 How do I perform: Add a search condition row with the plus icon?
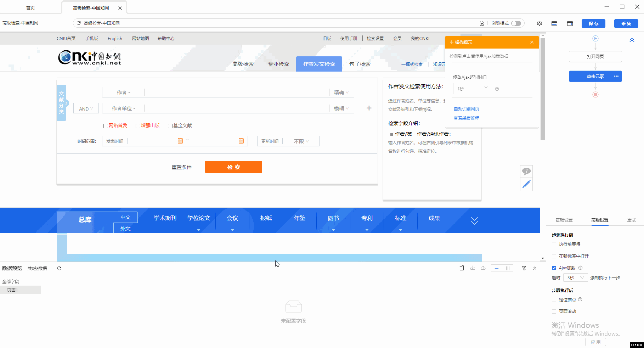(369, 108)
